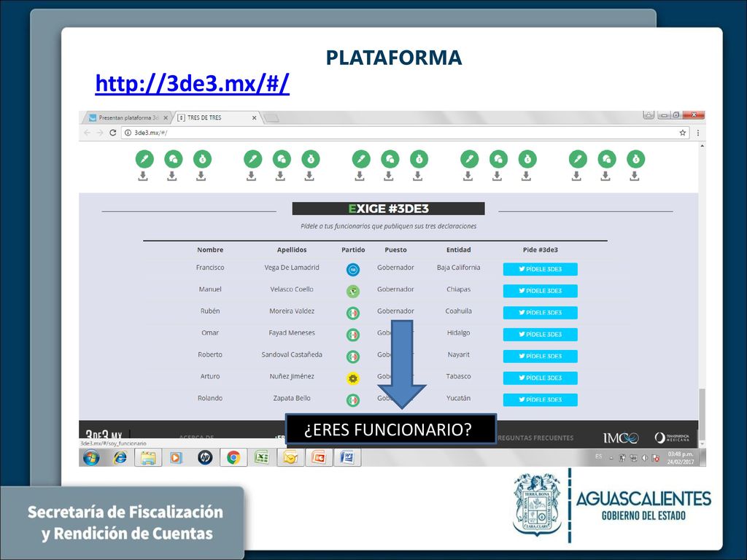
Task: Open Windows Media Player from taskbar
Action: point(177,458)
